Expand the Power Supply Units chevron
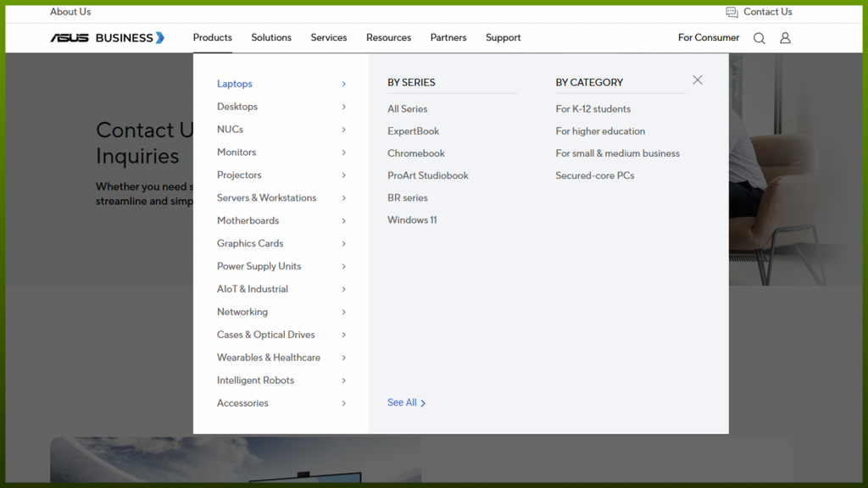Screen dimensions: 868x488 coord(344,267)
